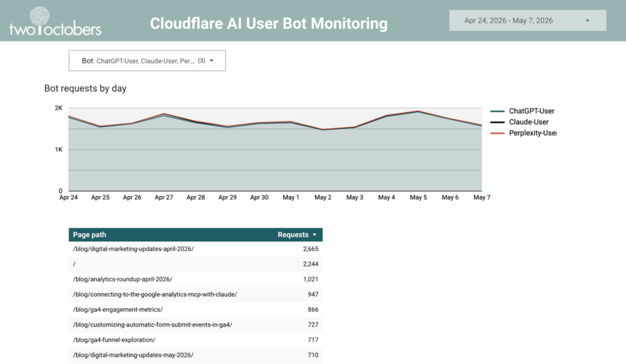Select the google-analytics-mcp-with-claude row

[x=196, y=294]
